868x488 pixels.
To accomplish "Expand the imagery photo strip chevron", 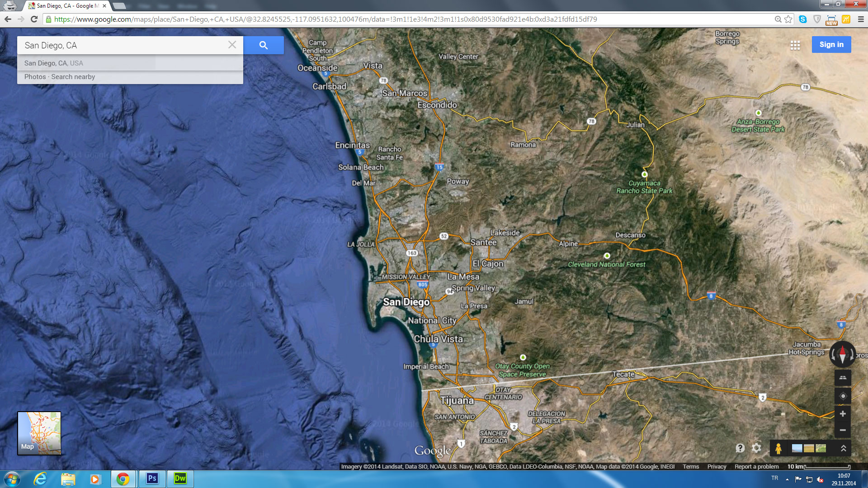I will point(843,448).
